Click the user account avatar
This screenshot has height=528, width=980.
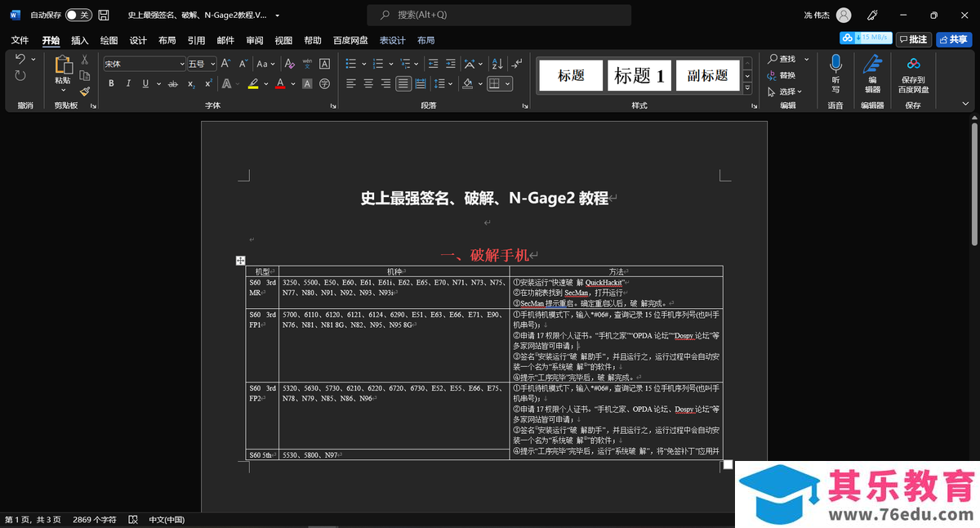(x=844, y=15)
